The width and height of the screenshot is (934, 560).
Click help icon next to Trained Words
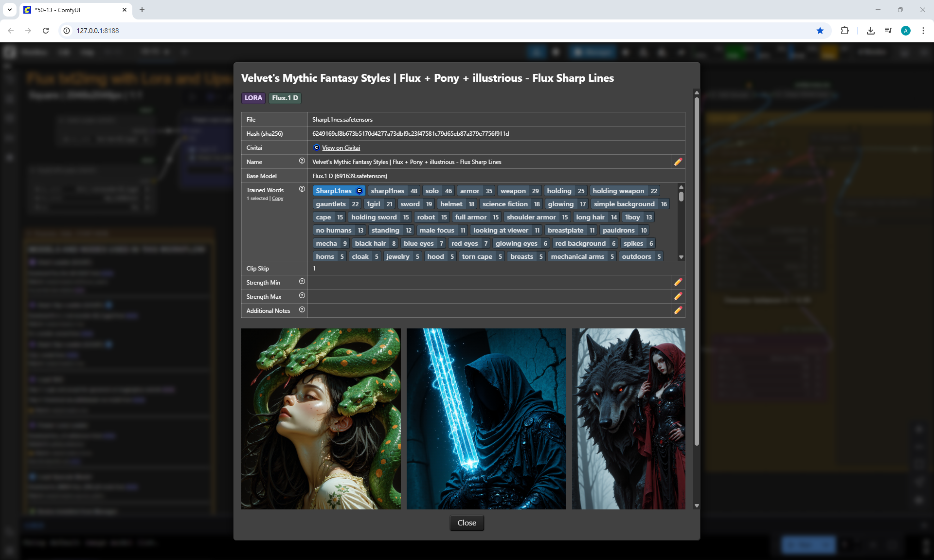[302, 189]
